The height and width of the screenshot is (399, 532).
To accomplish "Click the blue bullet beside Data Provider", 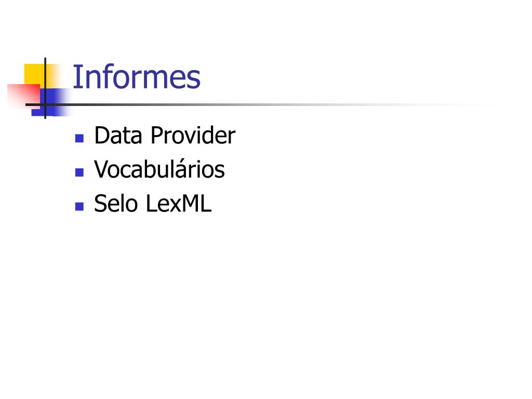I will tap(79, 138).
